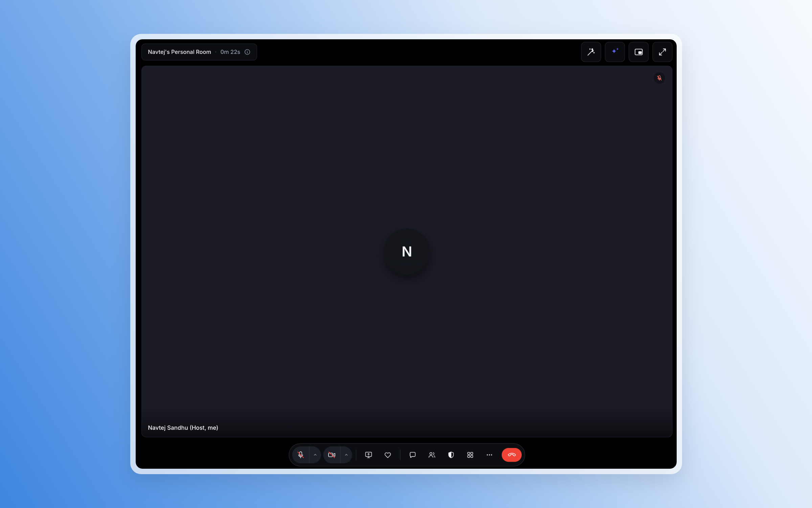
Task: Click the muted mic indicator on video tile
Action: pos(659,78)
